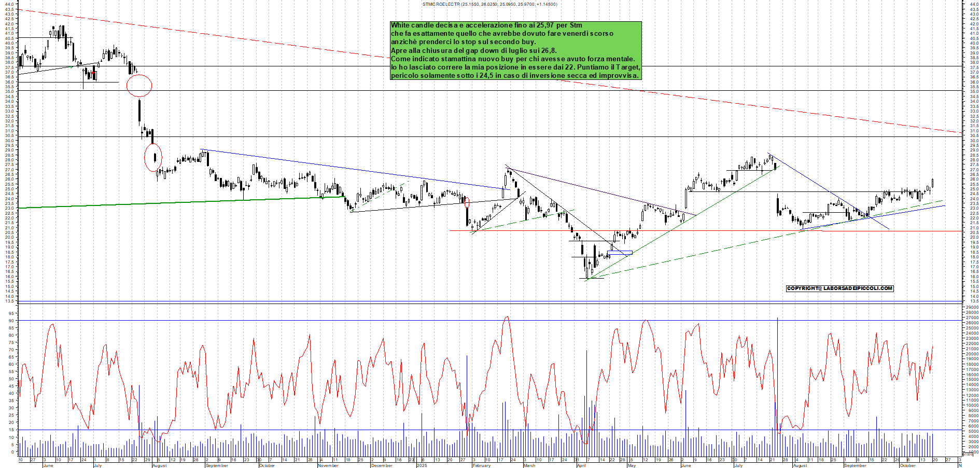Click the 'October' label at the axis right end
980x468 pixels.
(907, 465)
